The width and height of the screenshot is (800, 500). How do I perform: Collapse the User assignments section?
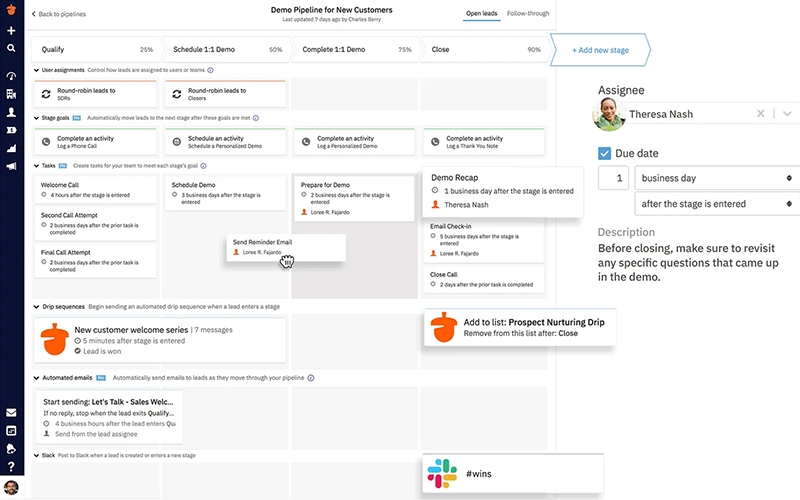click(x=36, y=70)
